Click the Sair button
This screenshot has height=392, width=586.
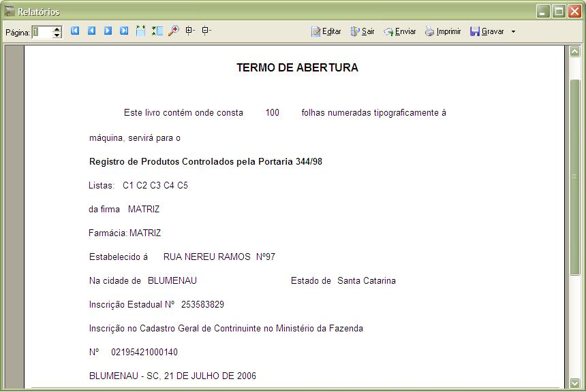[x=362, y=31]
